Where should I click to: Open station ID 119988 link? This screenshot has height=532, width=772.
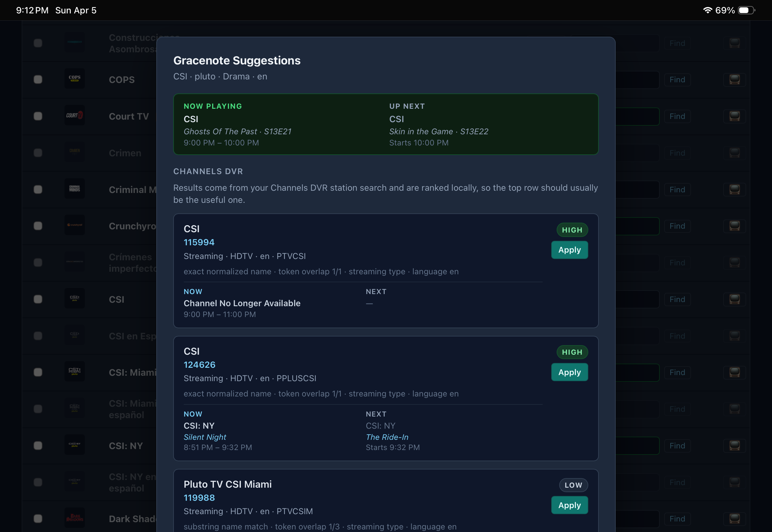coord(199,498)
